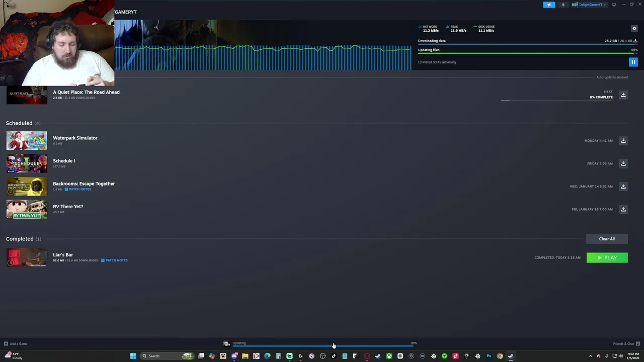This screenshot has width=644, height=362.
Task: Open the weather widget on taskbar
Action: tap(14, 356)
